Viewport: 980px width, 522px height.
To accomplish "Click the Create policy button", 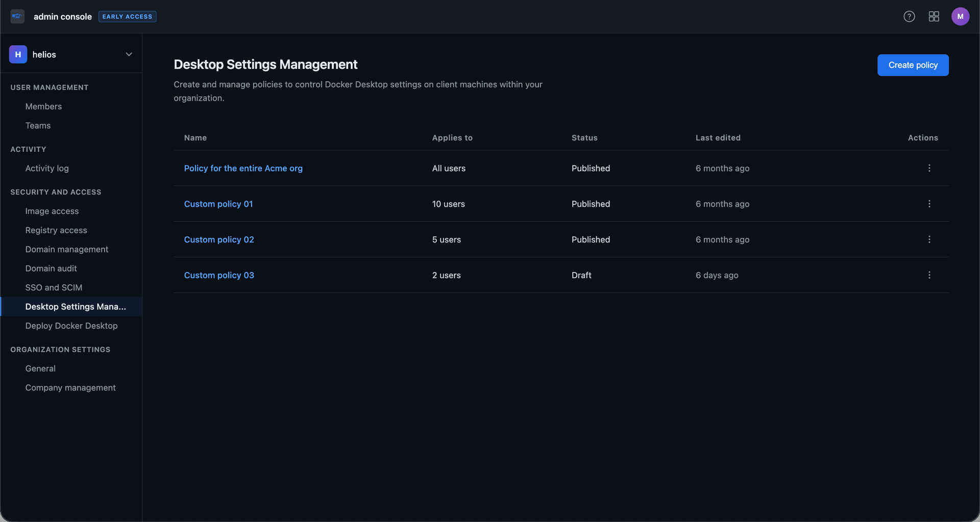I will coord(913,65).
